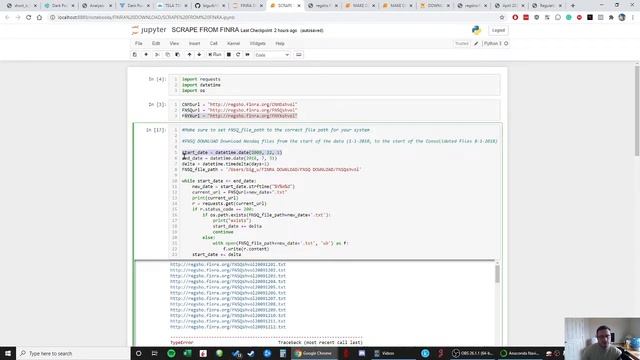Screen dimensions: 640x360
Task: Open a new Chrome tab
Action: click(x=573, y=6)
